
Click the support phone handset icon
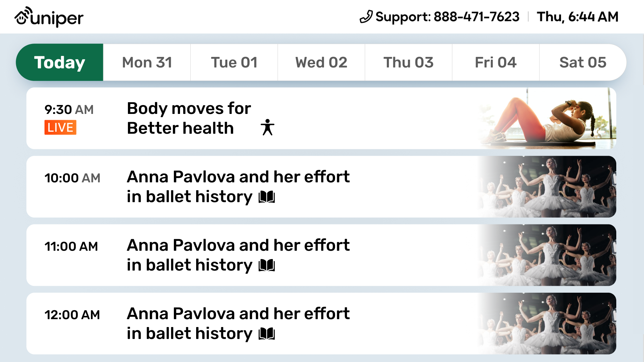coord(366,17)
